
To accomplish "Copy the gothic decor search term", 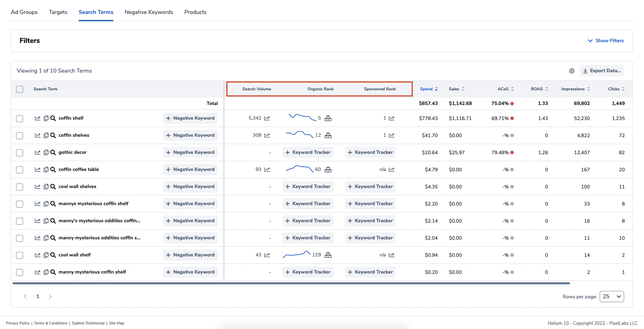I will (46, 152).
